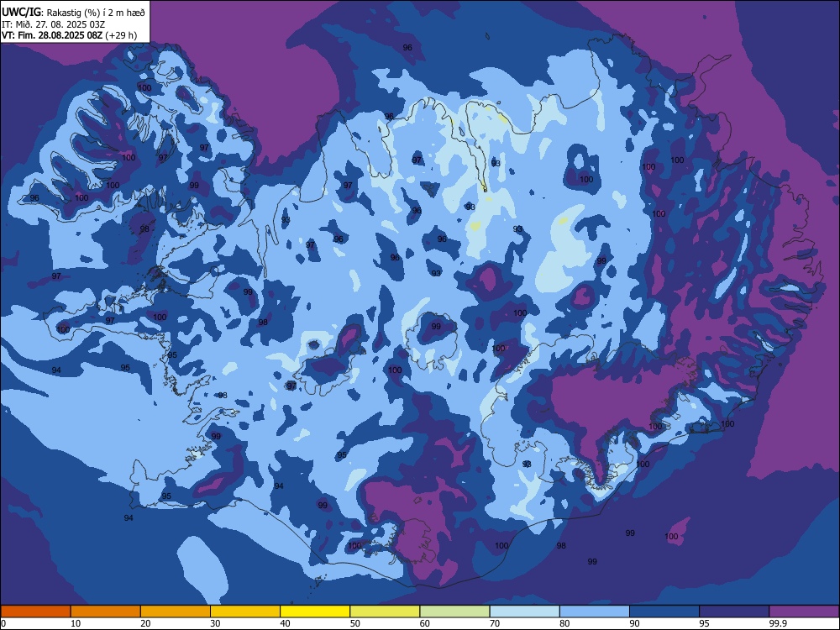Click the orange 10–20 legend swatch

click(x=106, y=612)
